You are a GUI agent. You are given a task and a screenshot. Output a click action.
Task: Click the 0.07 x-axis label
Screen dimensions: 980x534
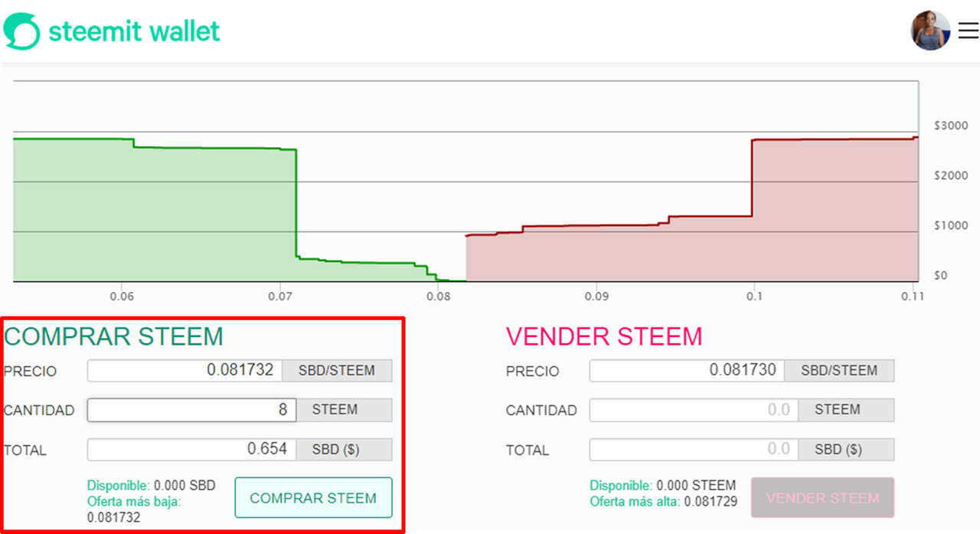279,295
